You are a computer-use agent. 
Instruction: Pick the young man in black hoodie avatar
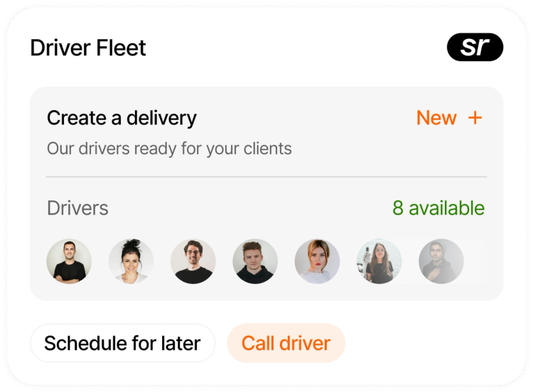pos(255,261)
